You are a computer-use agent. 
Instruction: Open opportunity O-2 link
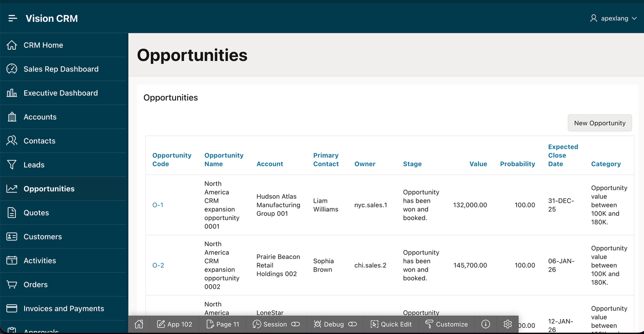click(158, 266)
